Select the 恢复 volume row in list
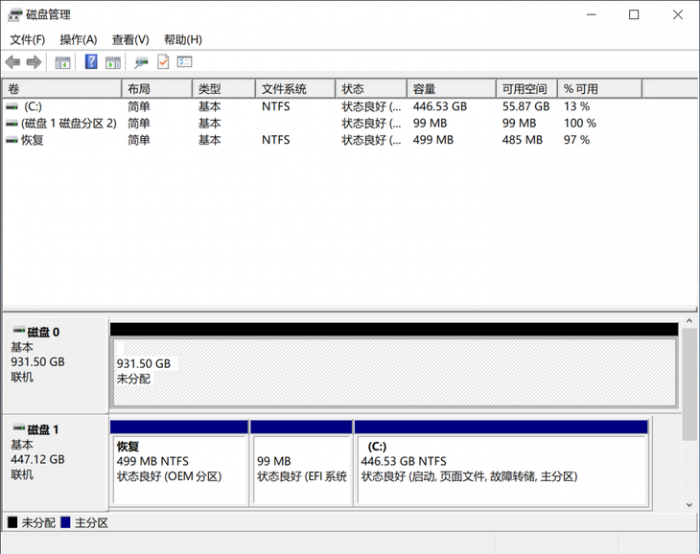The height and width of the screenshot is (554, 700). click(349, 140)
